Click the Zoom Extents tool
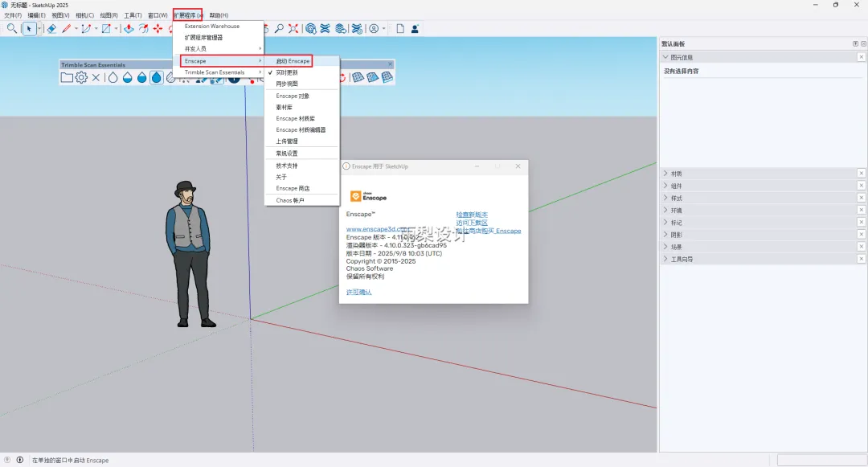 click(x=293, y=29)
